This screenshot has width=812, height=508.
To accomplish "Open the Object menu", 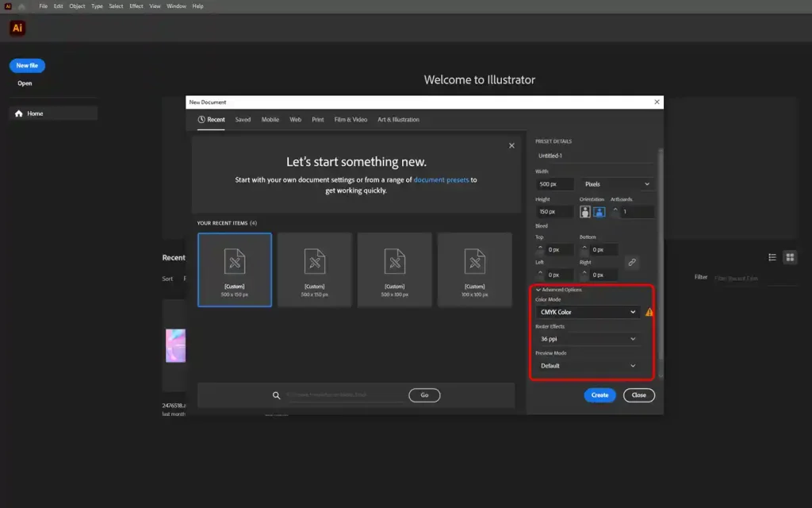I will [x=77, y=6].
